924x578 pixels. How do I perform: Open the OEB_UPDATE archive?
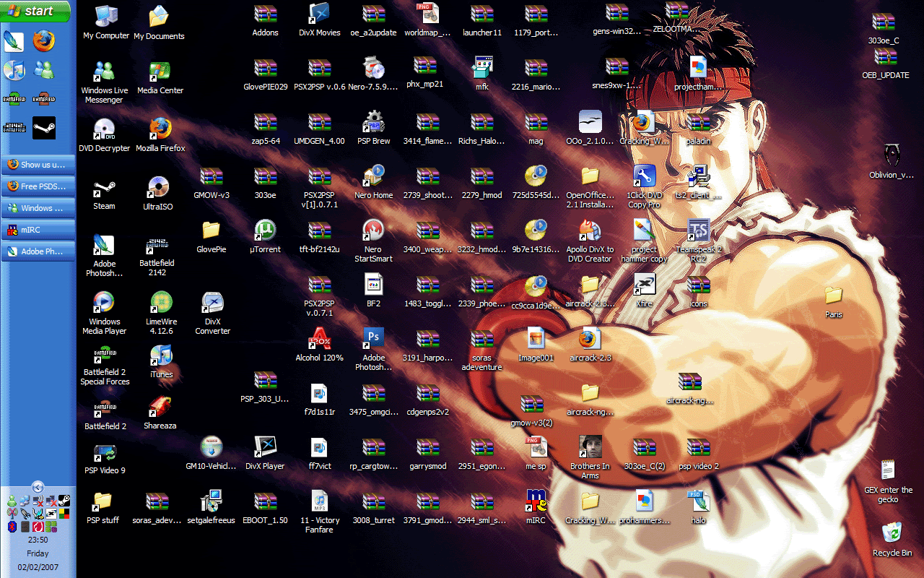click(x=885, y=62)
